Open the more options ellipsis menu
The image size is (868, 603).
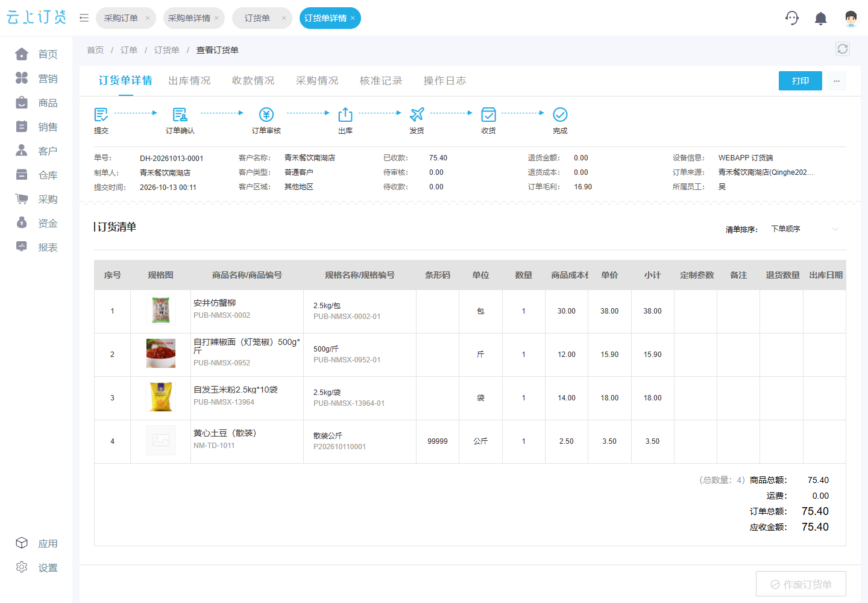pyautogui.click(x=837, y=81)
